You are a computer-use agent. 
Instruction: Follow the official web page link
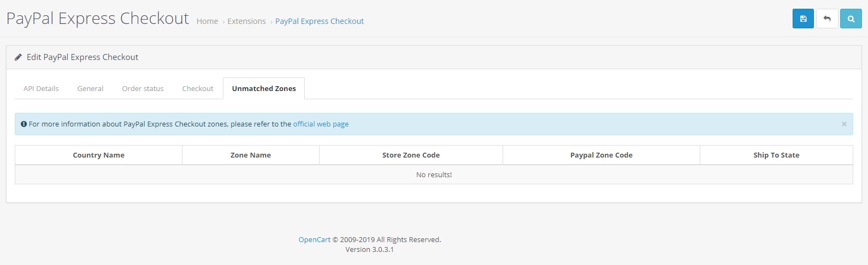[321, 124]
